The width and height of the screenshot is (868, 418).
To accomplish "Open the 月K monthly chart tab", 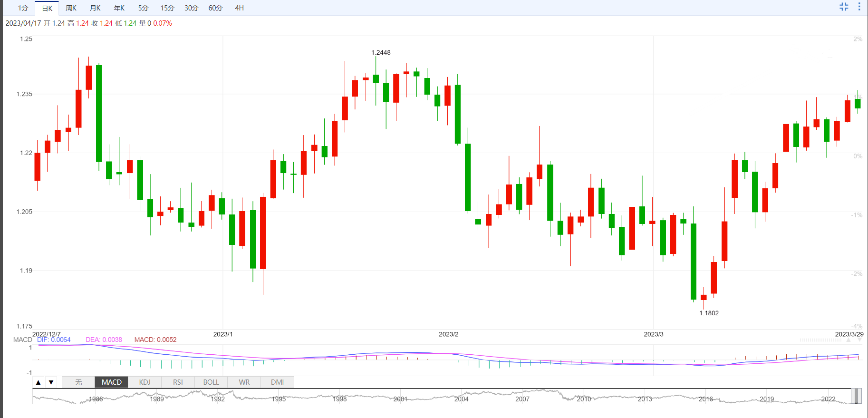I will coord(95,8).
